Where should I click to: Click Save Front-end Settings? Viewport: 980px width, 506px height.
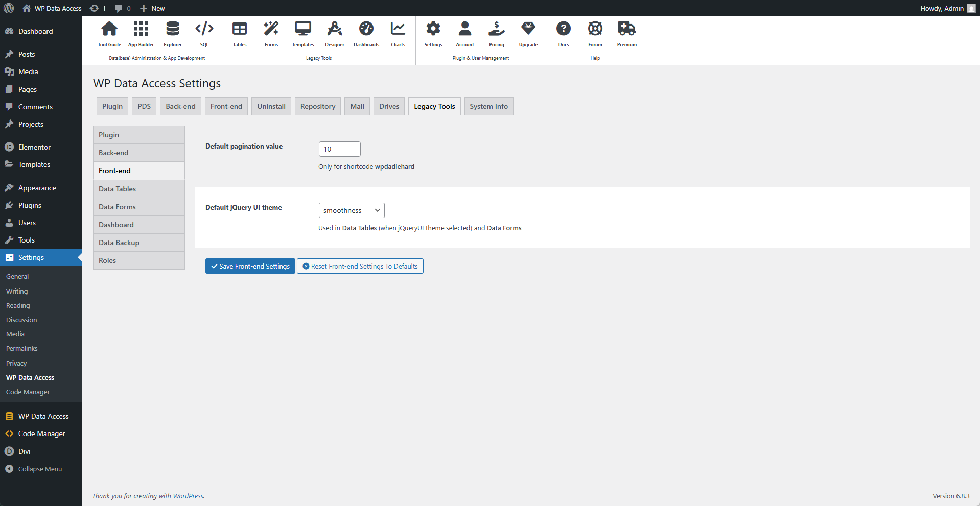(250, 266)
